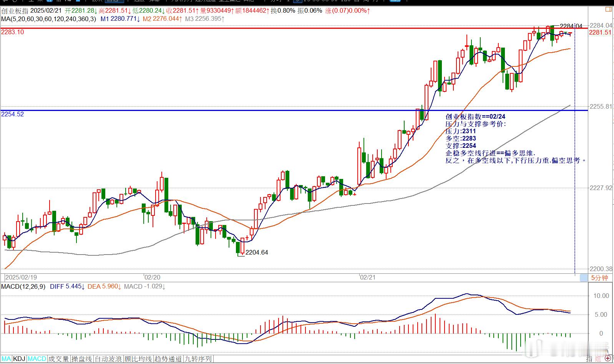Screen dimensions: 614x364
Task: Select the MACD indicator tab
Action: pyautogui.click(x=37, y=359)
